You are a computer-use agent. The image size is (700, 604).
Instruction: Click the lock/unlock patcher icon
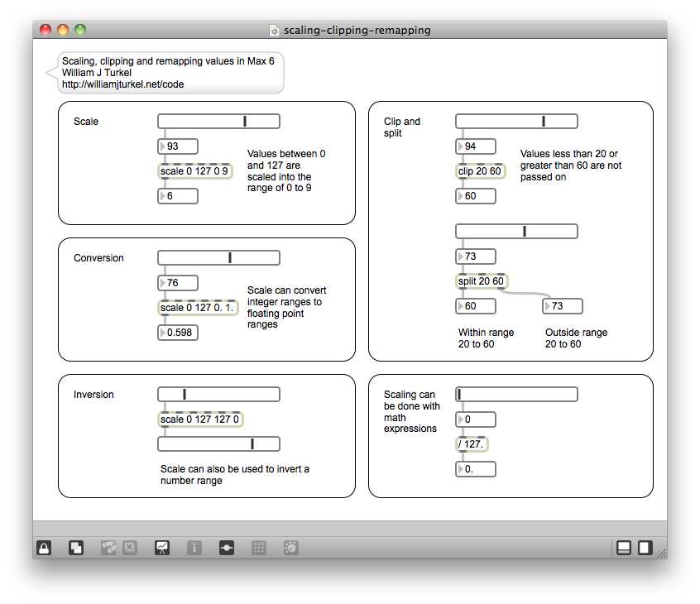[44, 547]
